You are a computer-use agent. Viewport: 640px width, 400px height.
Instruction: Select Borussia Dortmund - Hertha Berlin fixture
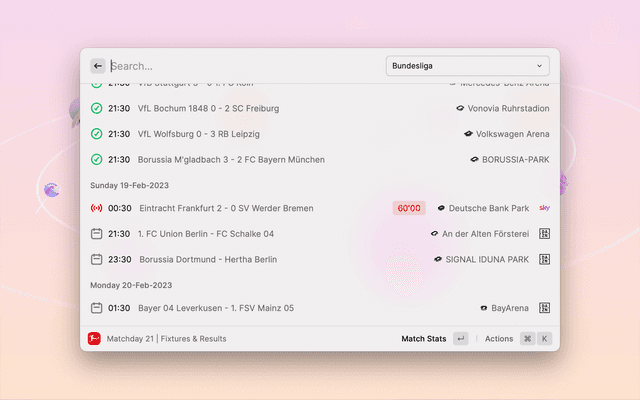(x=208, y=259)
